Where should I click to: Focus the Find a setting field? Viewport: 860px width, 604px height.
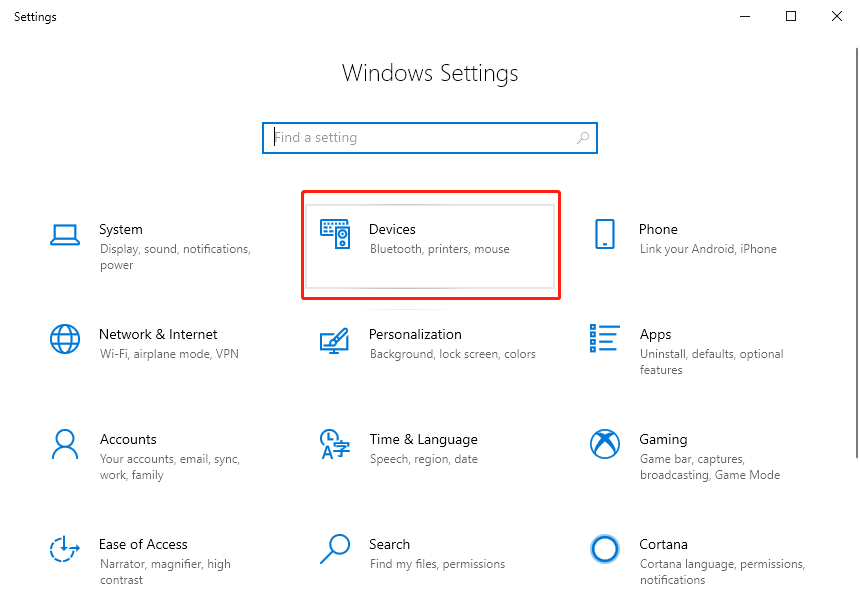coord(430,138)
